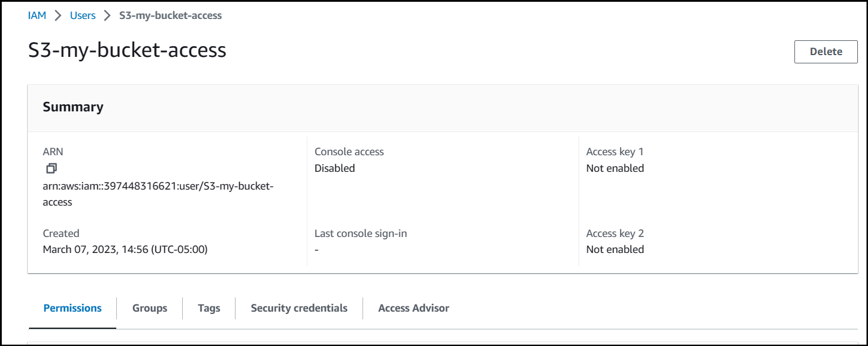Viewport: 868px width, 346px height.
Task: Click the S3-my-bucket-access page heading
Action: [x=127, y=50]
